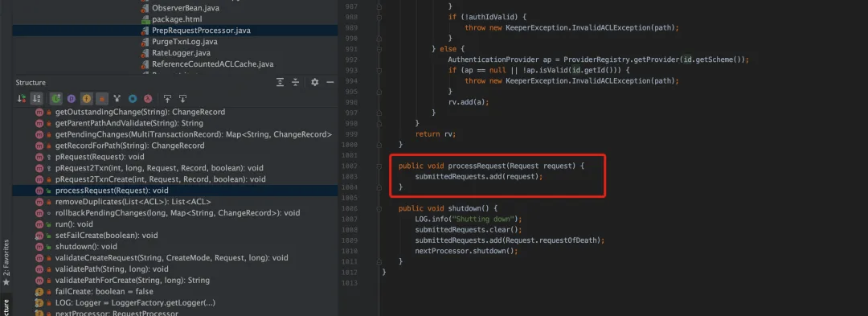Click method icon beside run(): void
Image resolution: width=868 pixels, height=316 pixels.
pos(39,224)
